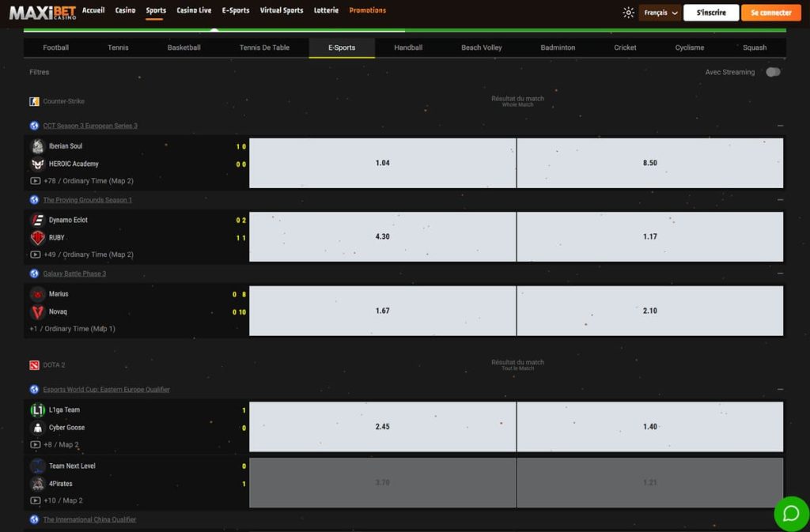
Task: Go to the Virtual Sports menu
Action: (282, 10)
